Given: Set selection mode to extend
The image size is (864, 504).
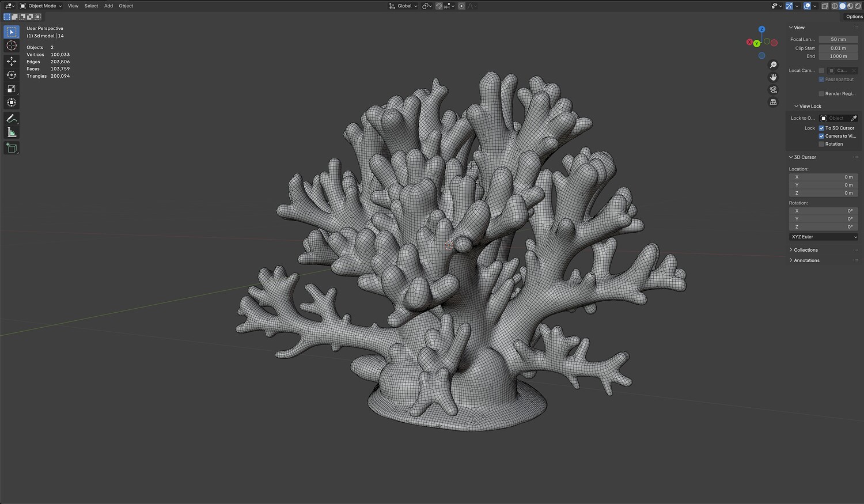Looking at the screenshot, I should [15, 17].
